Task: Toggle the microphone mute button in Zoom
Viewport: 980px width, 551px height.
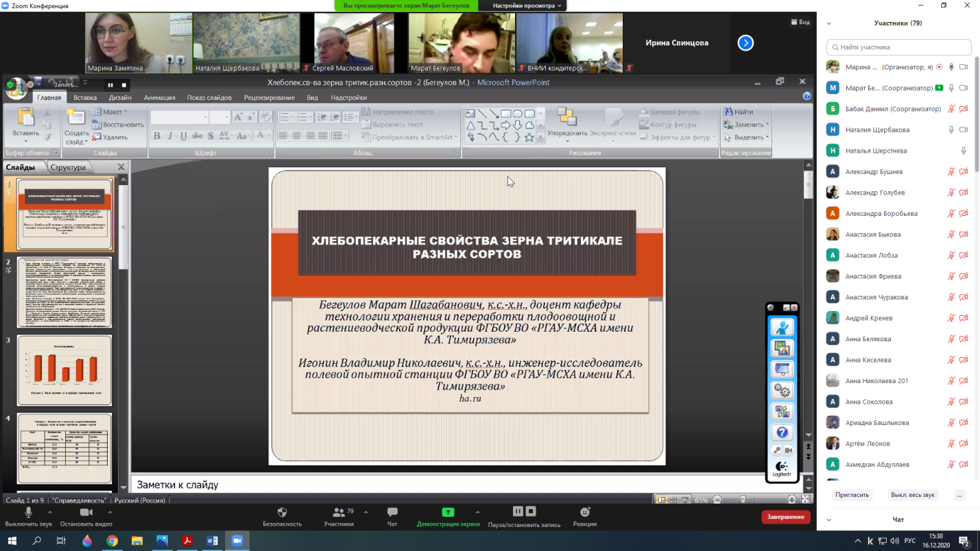Action: [28, 513]
